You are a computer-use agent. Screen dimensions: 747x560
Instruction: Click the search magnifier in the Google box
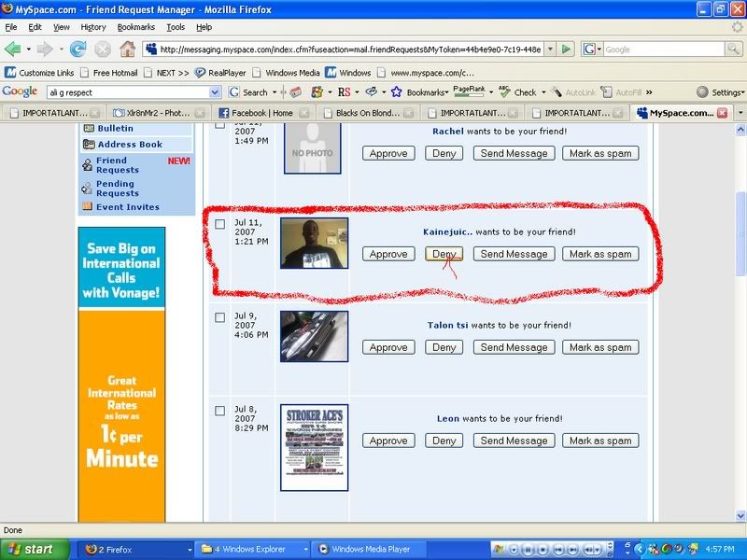733,49
